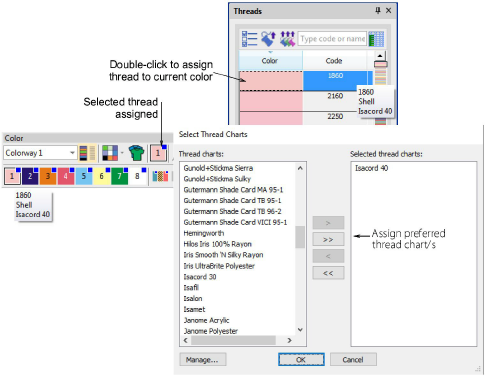Select Gutermann Shade Card VICI 95-1
Viewport: 485px width, 388px height.
click(235, 222)
